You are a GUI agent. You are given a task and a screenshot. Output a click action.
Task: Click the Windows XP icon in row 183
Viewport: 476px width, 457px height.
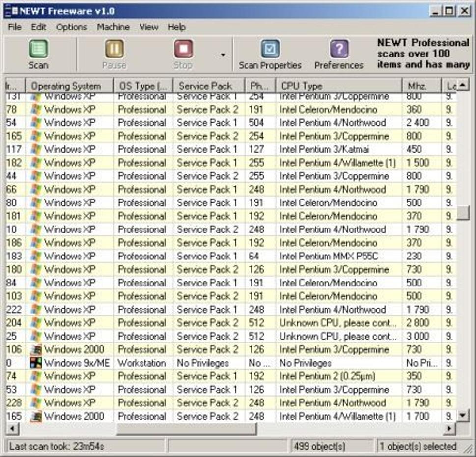tap(36, 257)
